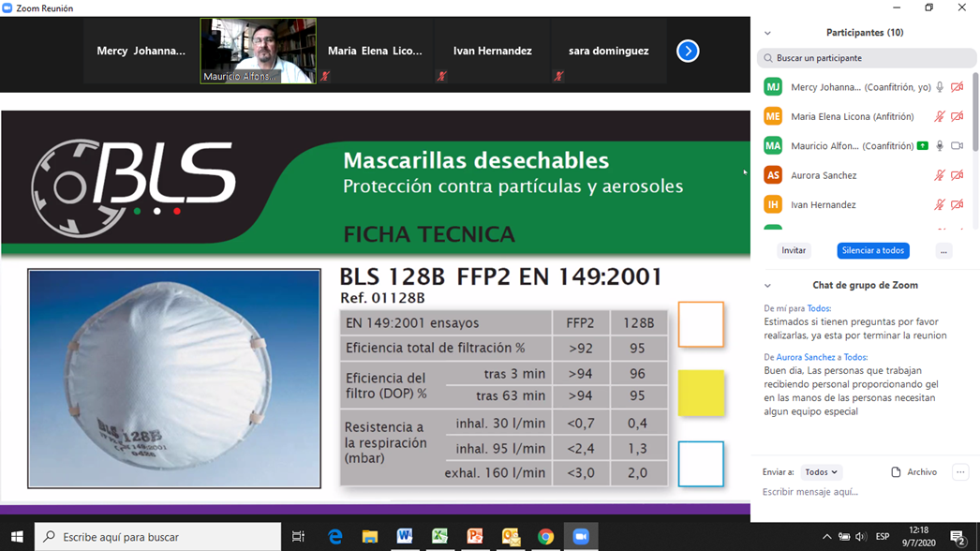
Task: Toggle Aurora Sanchez muted microphone icon
Action: pos(940,175)
